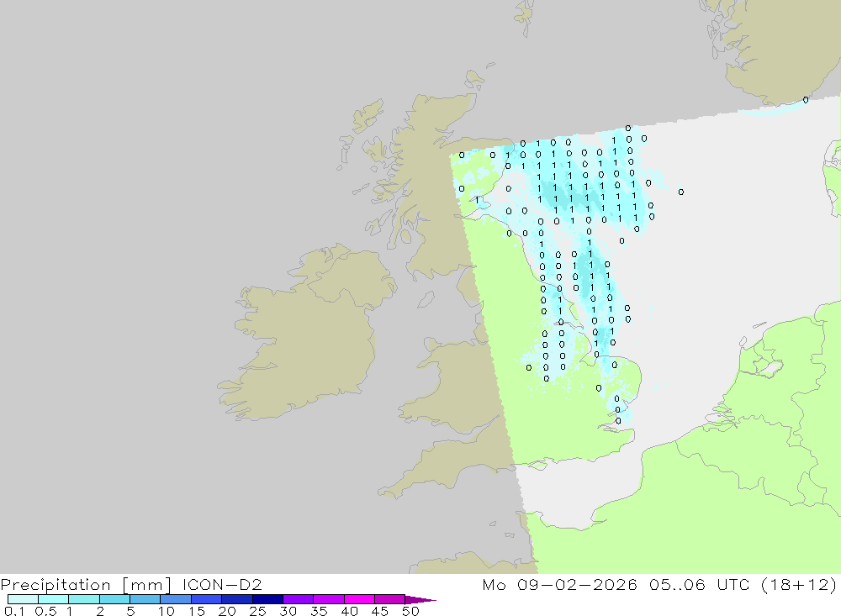Click the 'UTC' label
The image size is (841, 616).
coord(733,584)
